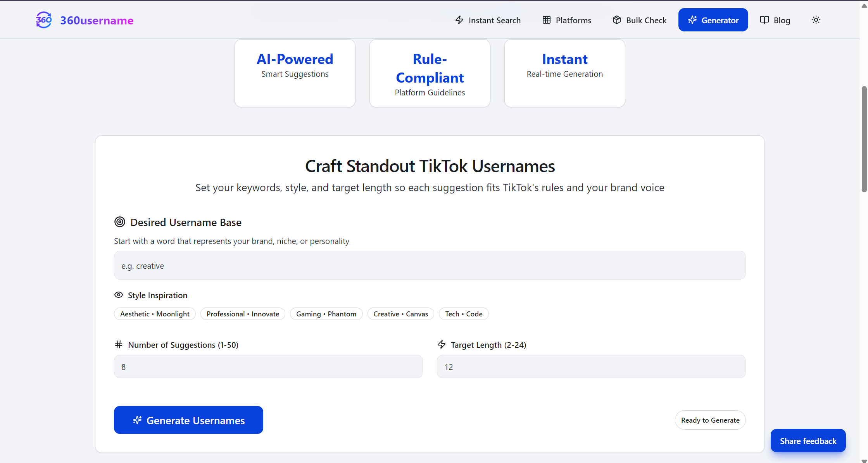Screen dimensions: 868x463
Task: Focus the Desired Username Base field
Action: (430, 266)
